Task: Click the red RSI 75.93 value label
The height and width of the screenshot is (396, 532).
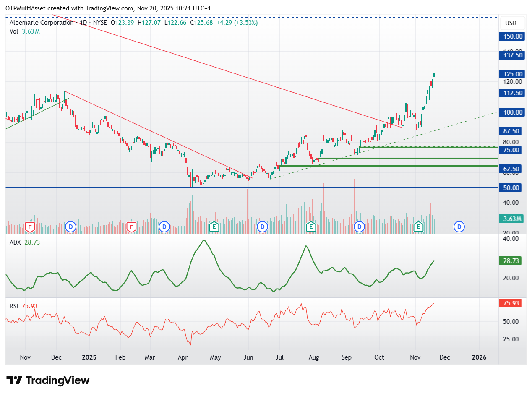Action: (510, 303)
